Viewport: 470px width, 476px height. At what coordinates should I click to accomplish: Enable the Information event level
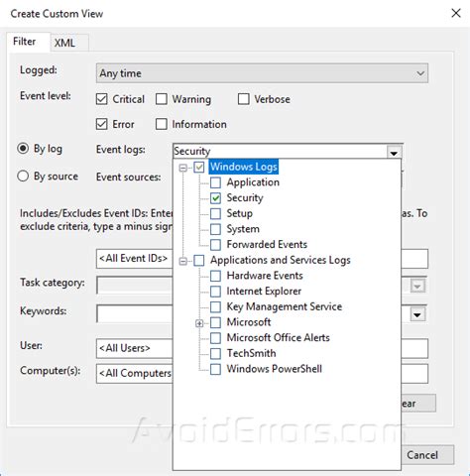click(162, 124)
